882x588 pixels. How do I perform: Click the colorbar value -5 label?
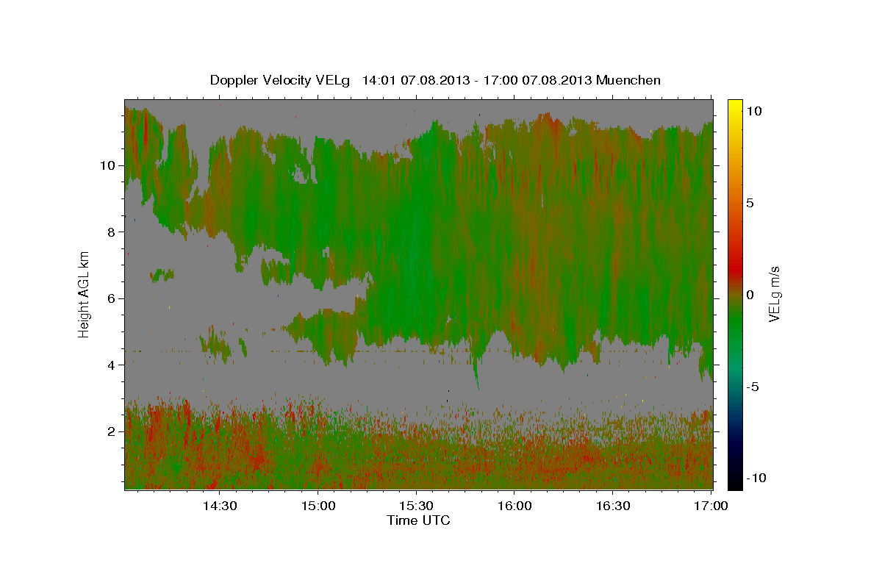(753, 387)
